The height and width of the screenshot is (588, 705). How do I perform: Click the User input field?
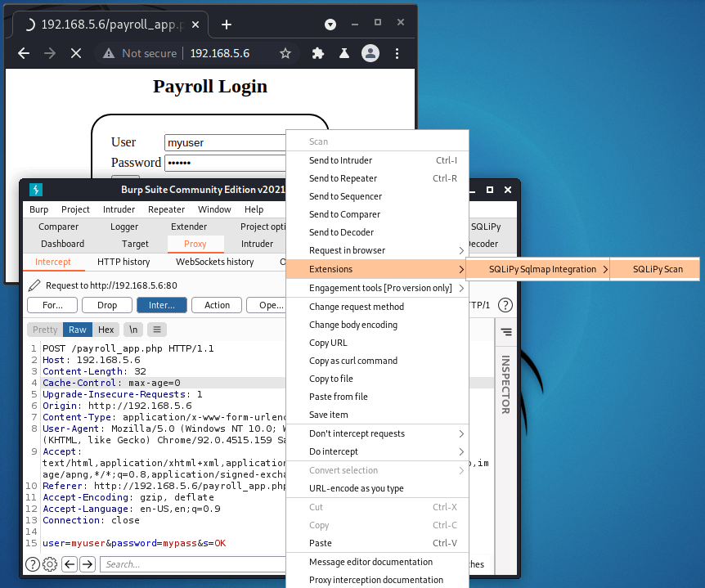[225, 143]
